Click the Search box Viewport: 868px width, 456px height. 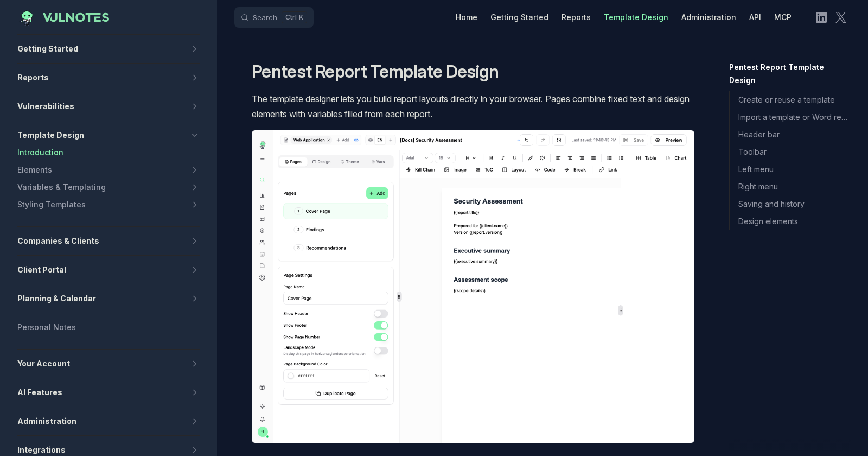tap(274, 17)
